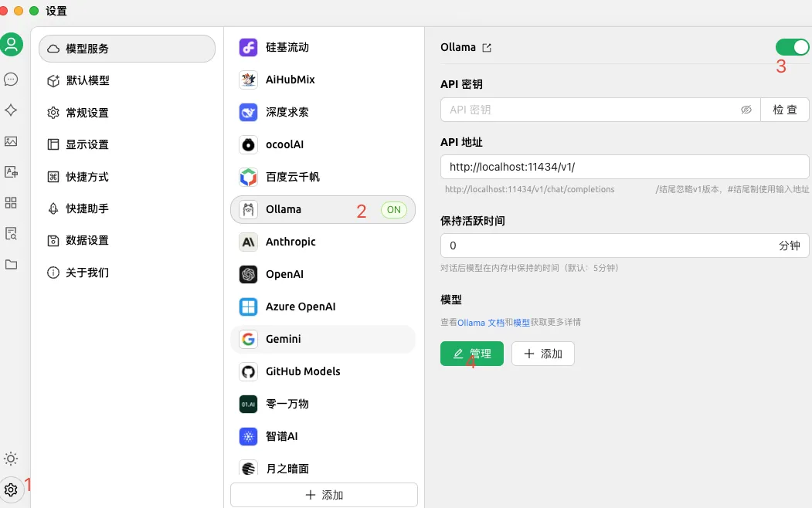Click the 百度云千帆 provider icon
The width and height of the screenshot is (812, 508).
coord(249,177)
